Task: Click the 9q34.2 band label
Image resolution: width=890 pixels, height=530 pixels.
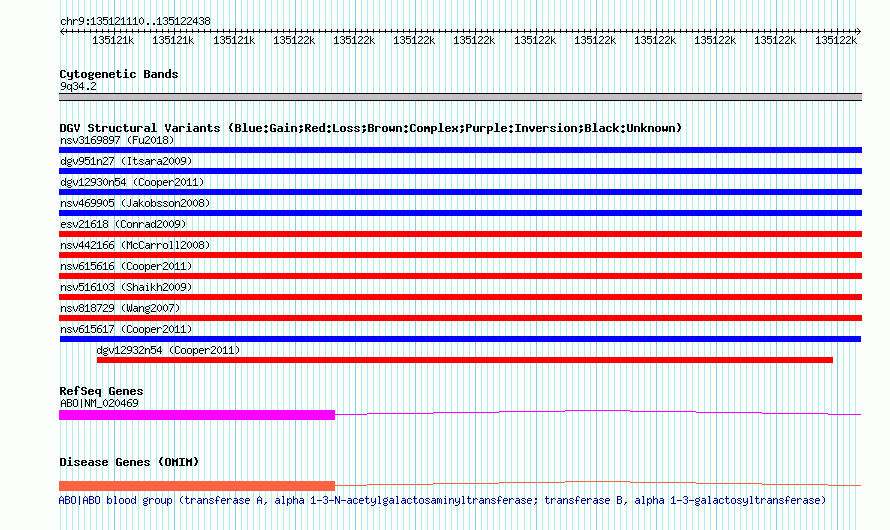Action: click(78, 86)
